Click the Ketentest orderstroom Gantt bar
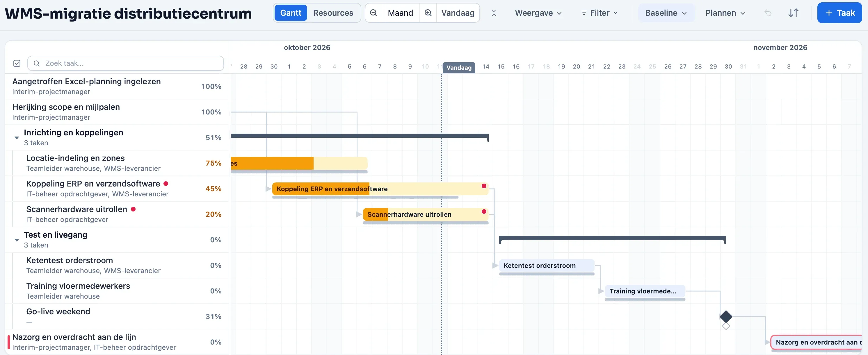The height and width of the screenshot is (355, 868). point(547,266)
